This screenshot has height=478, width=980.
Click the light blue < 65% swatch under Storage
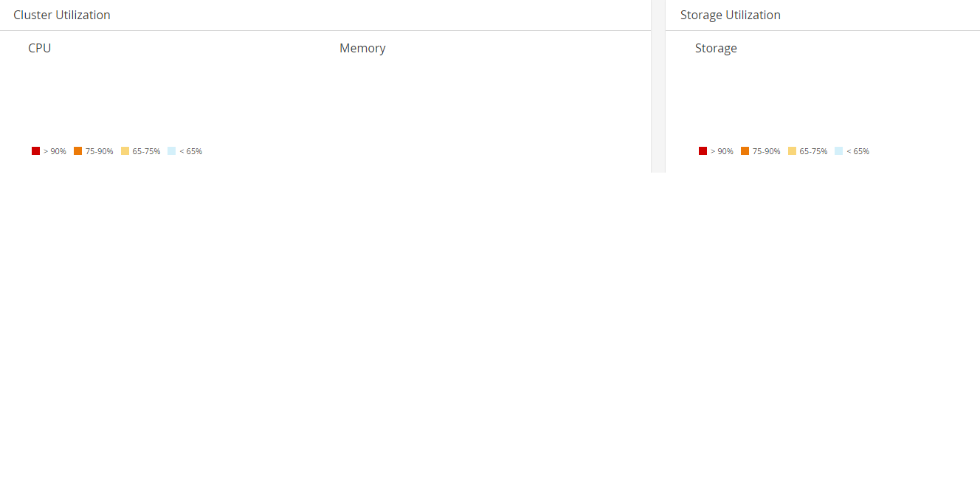pos(838,151)
